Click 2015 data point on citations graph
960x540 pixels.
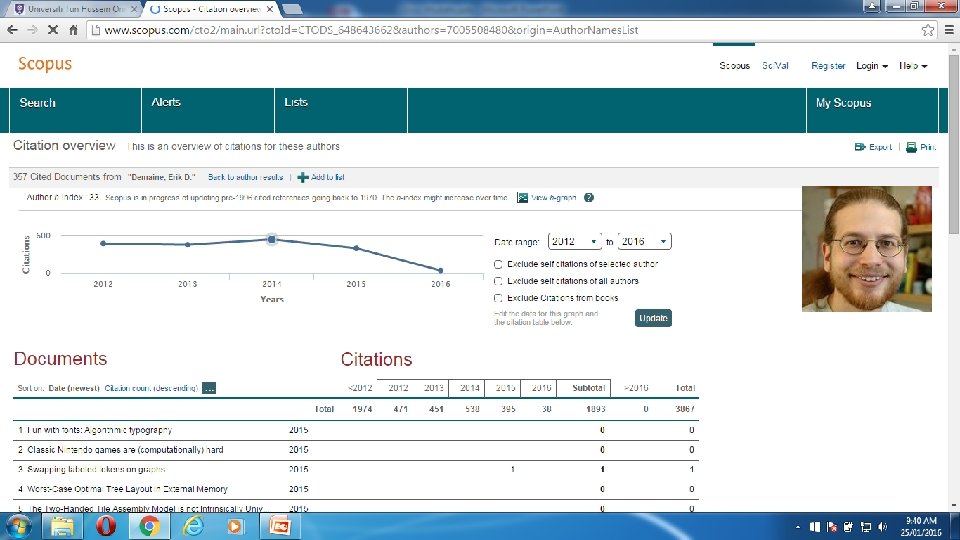coord(356,248)
